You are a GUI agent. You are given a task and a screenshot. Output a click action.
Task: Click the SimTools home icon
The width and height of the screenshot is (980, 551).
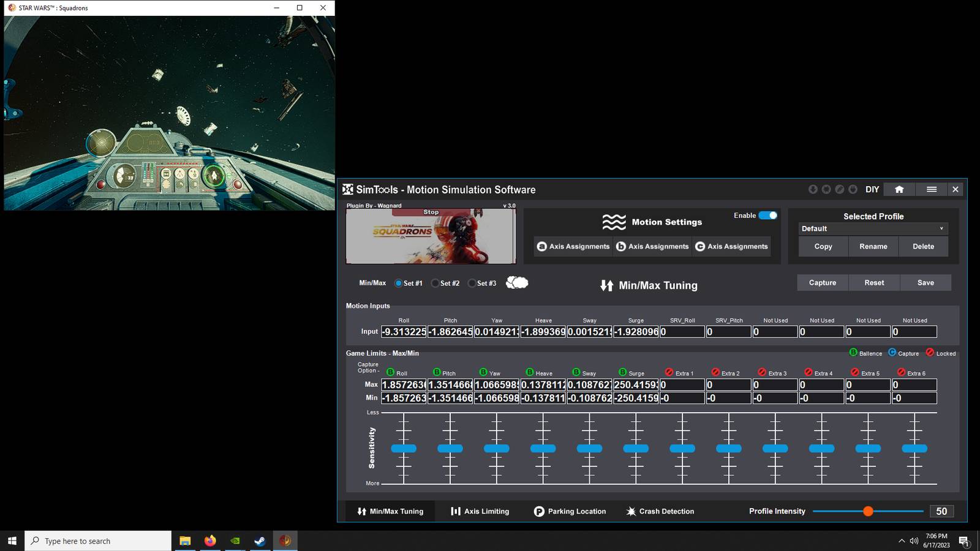coord(899,189)
